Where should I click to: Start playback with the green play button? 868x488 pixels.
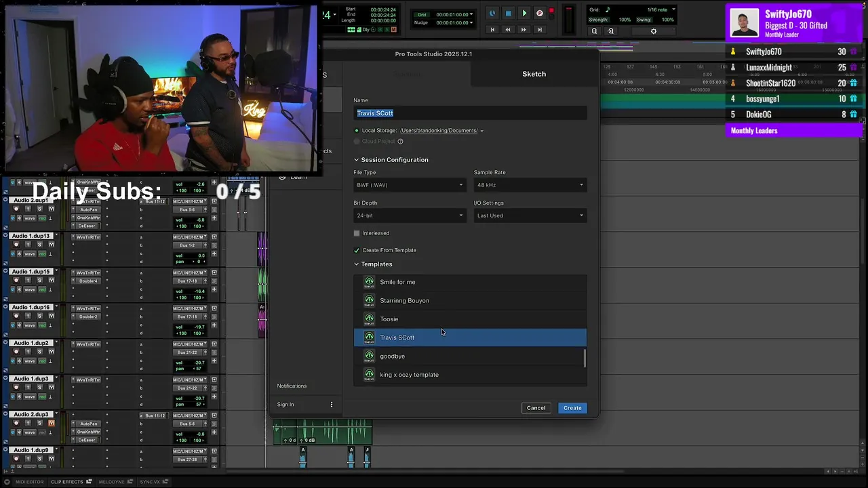click(x=524, y=14)
